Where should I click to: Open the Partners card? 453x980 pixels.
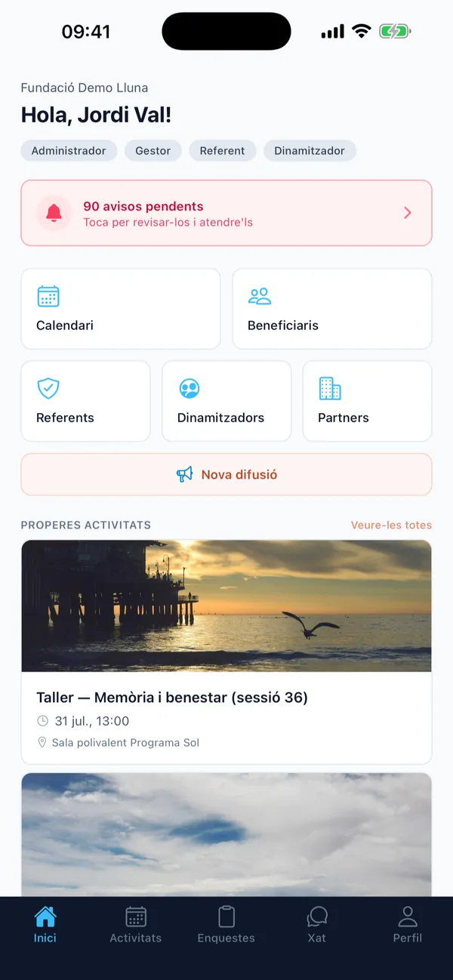[x=367, y=401]
